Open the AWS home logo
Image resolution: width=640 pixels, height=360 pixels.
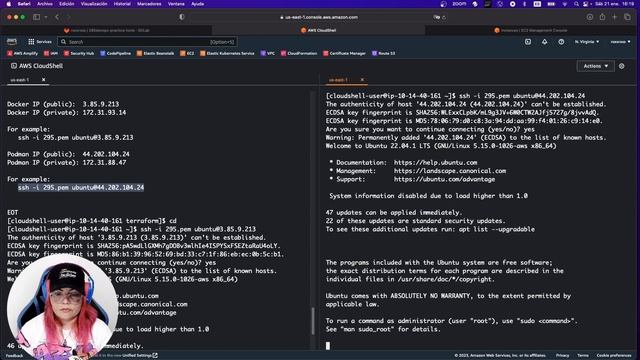point(12,42)
